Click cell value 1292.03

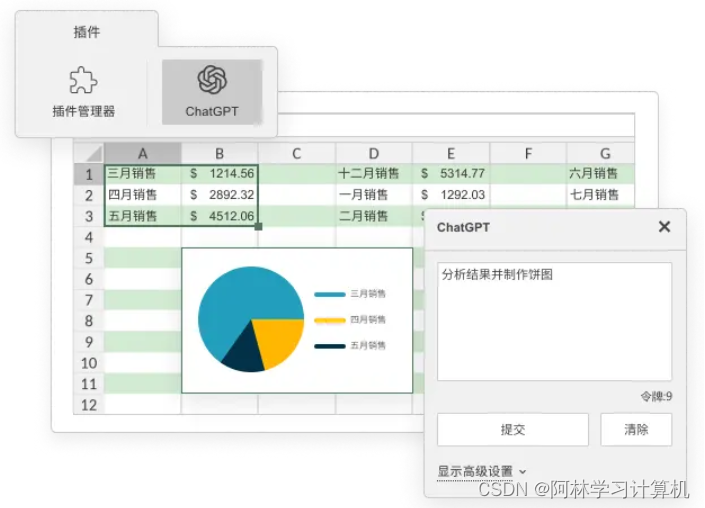pyautogui.click(x=451, y=195)
